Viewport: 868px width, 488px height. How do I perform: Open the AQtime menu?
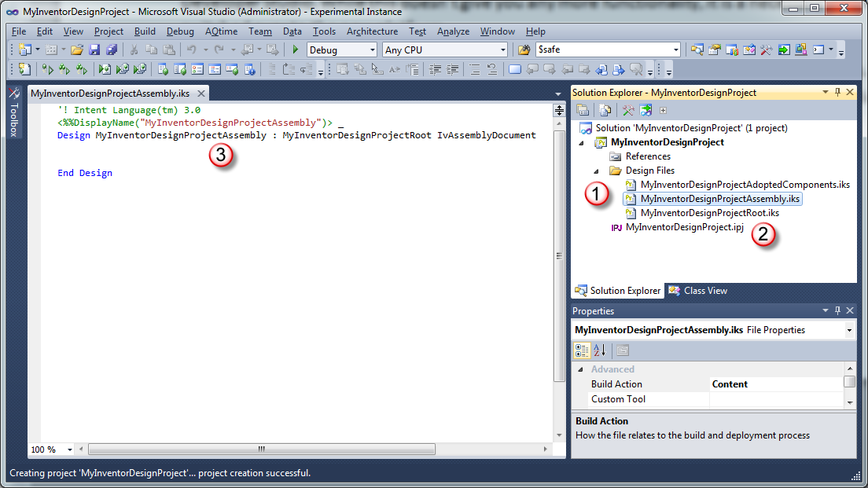pyautogui.click(x=221, y=31)
